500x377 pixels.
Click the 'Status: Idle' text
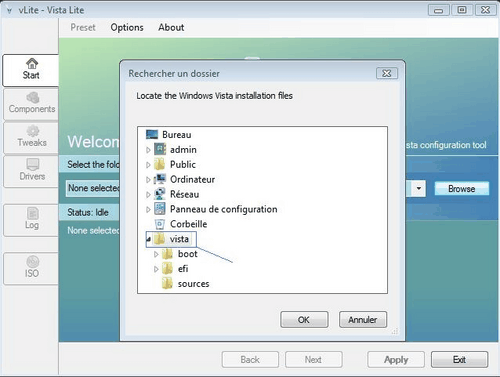(x=88, y=212)
